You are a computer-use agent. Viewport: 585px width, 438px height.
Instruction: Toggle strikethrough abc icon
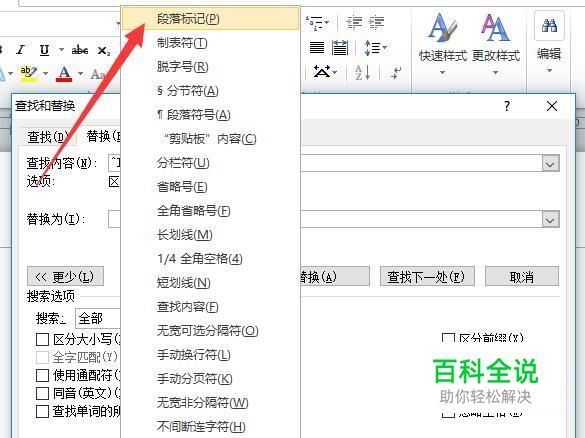pos(80,50)
